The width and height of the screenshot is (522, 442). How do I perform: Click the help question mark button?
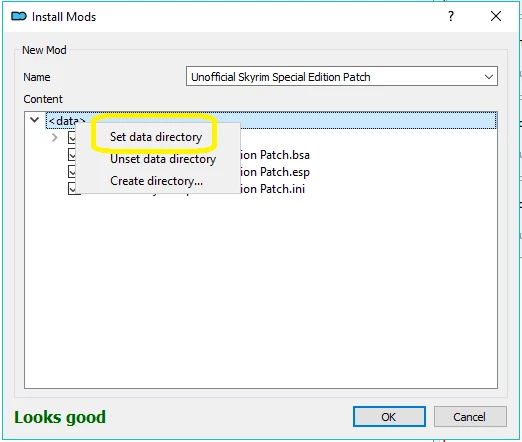click(451, 16)
